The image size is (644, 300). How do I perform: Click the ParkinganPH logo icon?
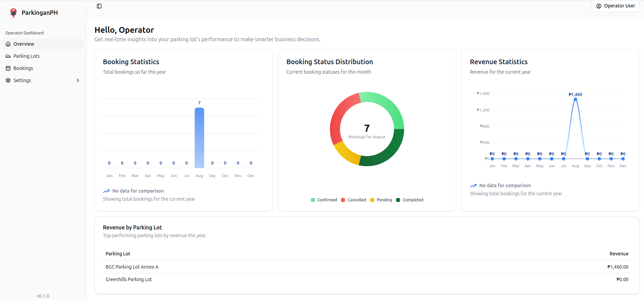point(13,12)
